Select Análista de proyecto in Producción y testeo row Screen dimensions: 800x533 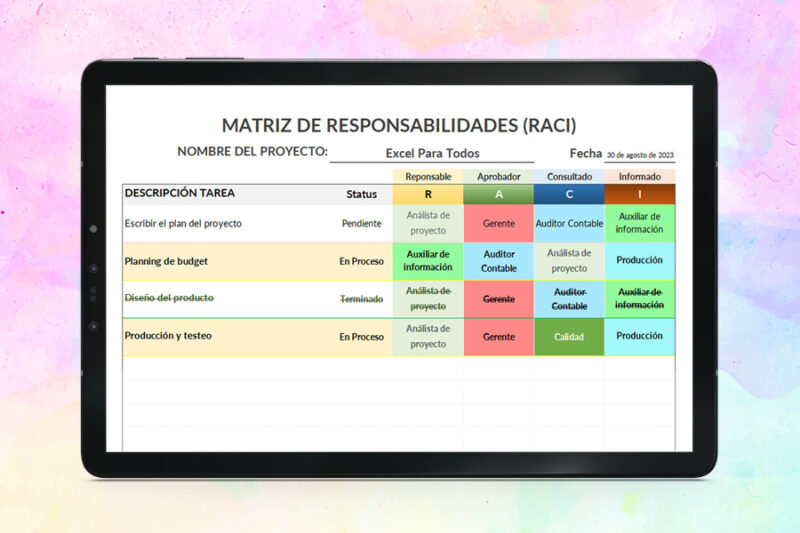[x=428, y=337]
